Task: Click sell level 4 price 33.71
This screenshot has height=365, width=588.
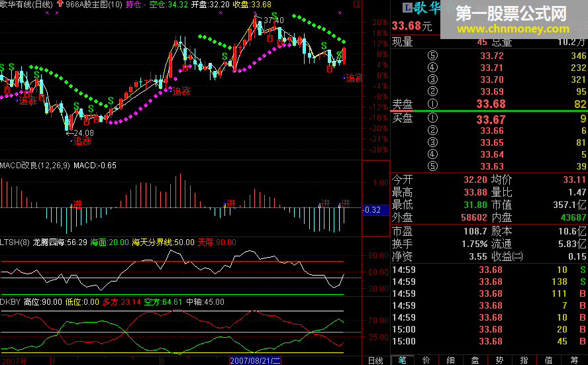Action: (492, 68)
